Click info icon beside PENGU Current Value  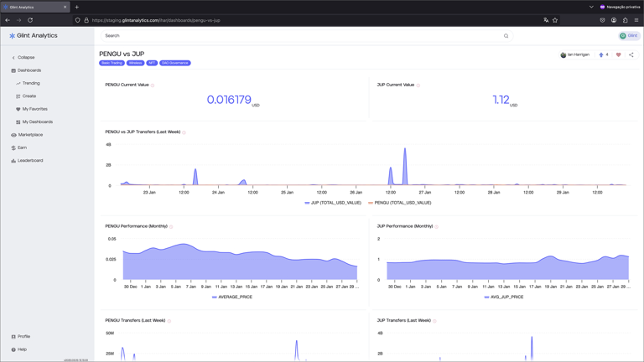pos(153,85)
